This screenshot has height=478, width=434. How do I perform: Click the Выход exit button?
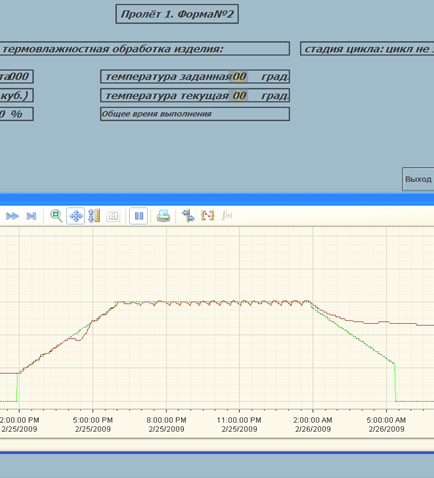pyautogui.click(x=418, y=179)
